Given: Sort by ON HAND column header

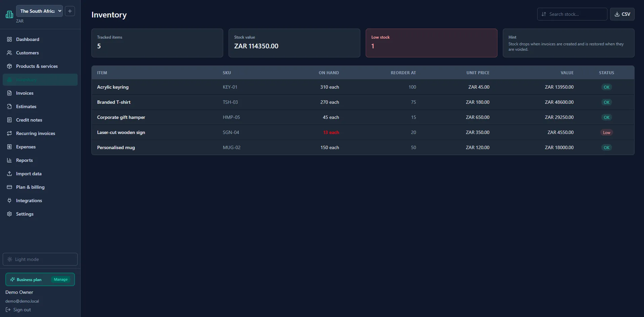Looking at the screenshot, I should [329, 73].
